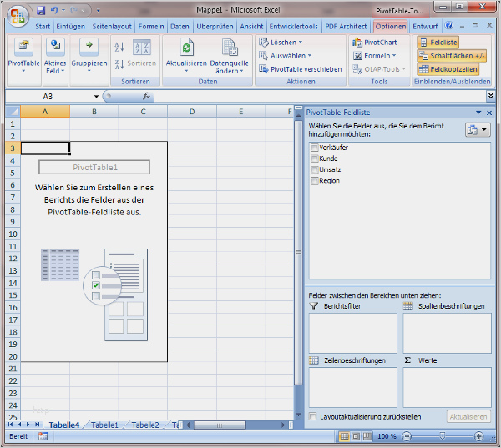Select column D header
The height and width of the screenshot is (448, 501).
(x=192, y=112)
